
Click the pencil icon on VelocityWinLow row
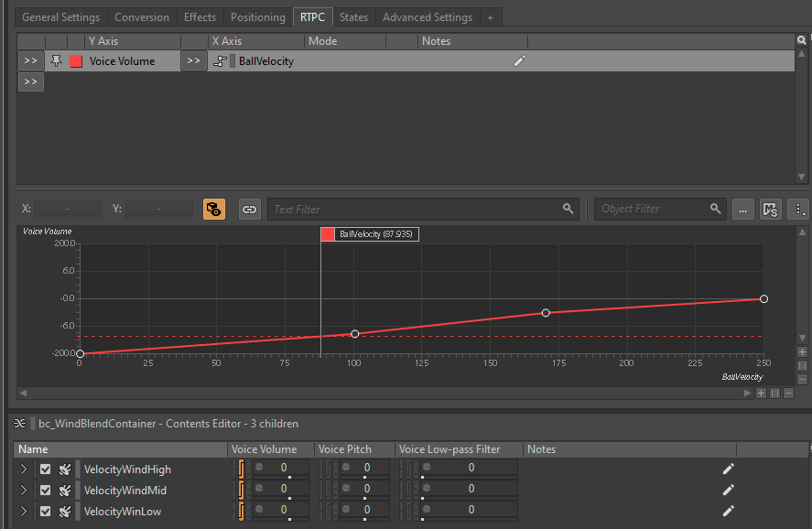point(729,511)
